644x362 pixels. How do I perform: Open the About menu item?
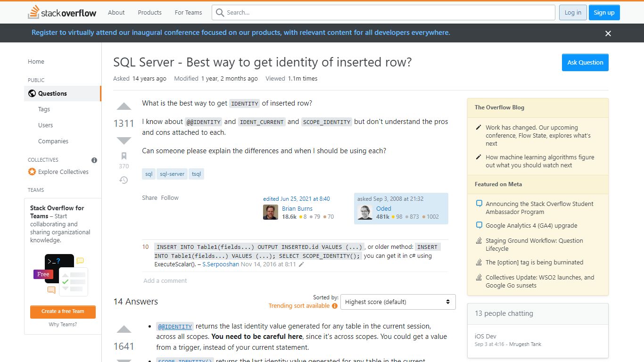(116, 12)
